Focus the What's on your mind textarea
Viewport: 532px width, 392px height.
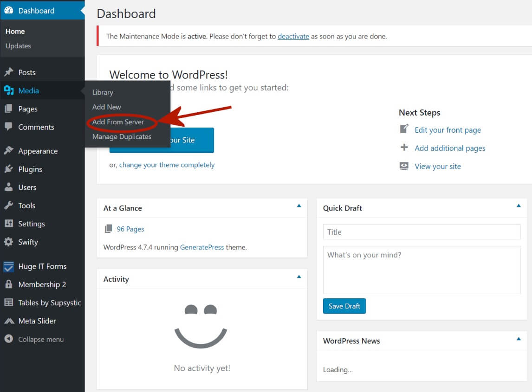(422, 270)
